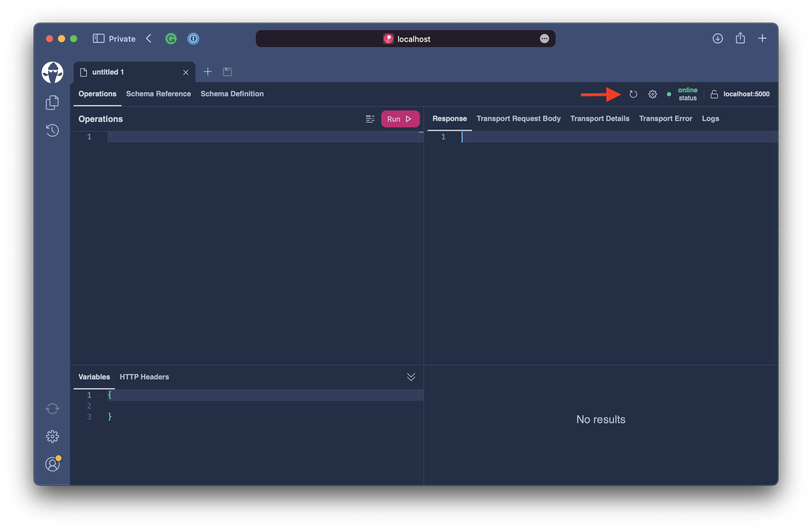Close the untitled 1 tab
The height and width of the screenshot is (530, 812).
(x=186, y=72)
